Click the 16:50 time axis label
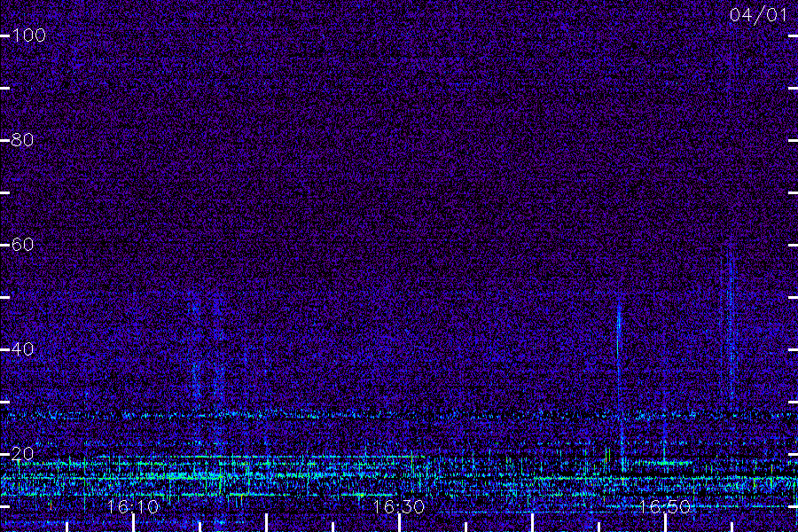 (665, 506)
